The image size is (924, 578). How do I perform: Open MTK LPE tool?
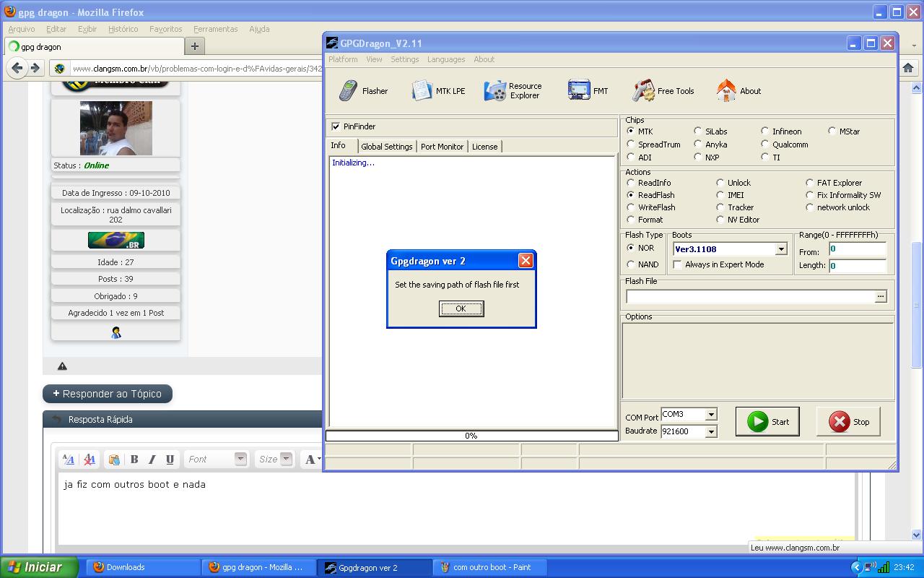(438, 91)
